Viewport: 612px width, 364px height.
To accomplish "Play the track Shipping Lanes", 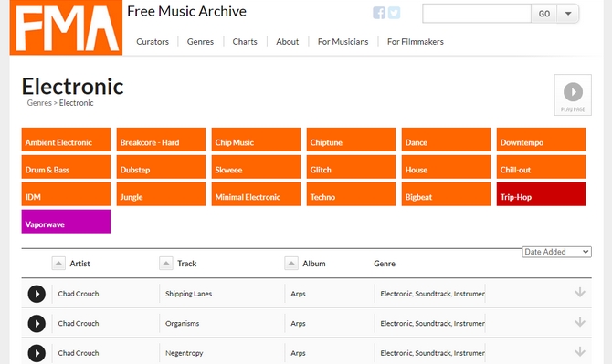I will point(37,294).
